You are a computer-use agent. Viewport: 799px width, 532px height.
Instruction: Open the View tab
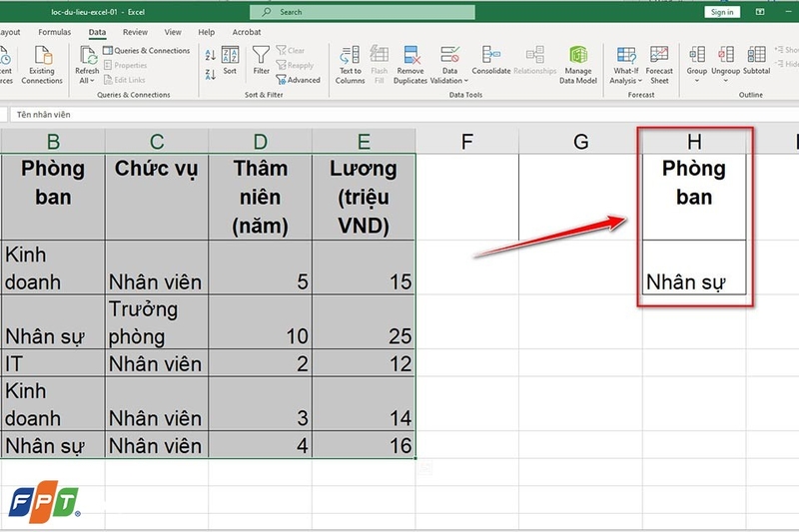(173, 32)
